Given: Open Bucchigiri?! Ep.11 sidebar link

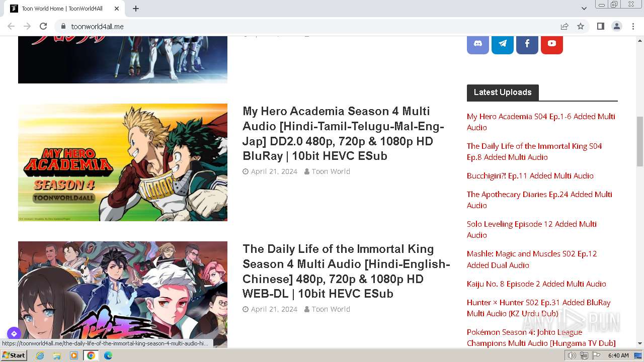Looking at the screenshot, I should pyautogui.click(x=530, y=175).
